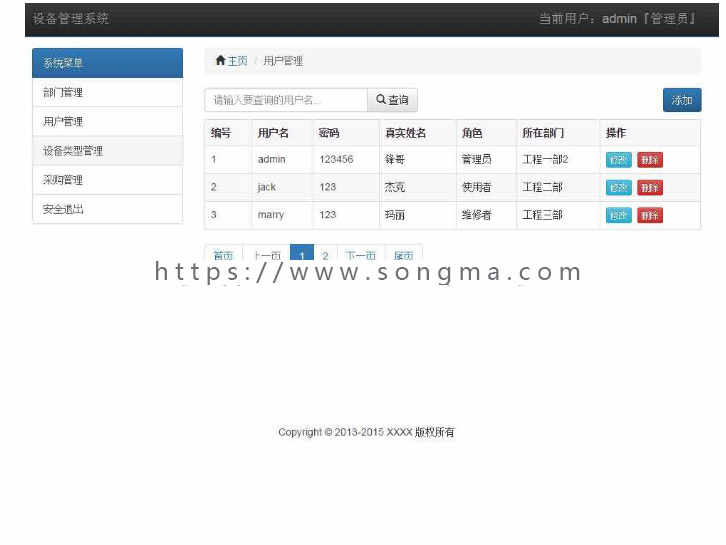Open 用户管理 in the sidebar menu
This screenshot has height=545, width=726.
coord(107,121)
